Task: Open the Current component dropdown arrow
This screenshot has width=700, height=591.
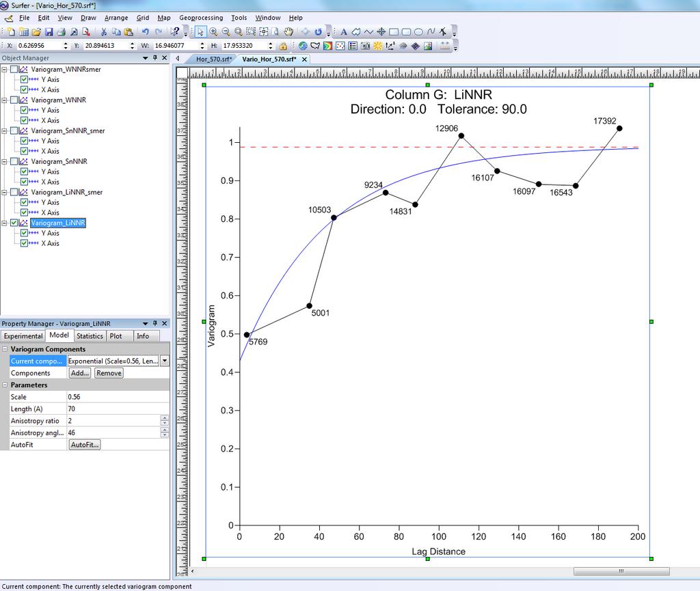Action: tap(165, 361)
